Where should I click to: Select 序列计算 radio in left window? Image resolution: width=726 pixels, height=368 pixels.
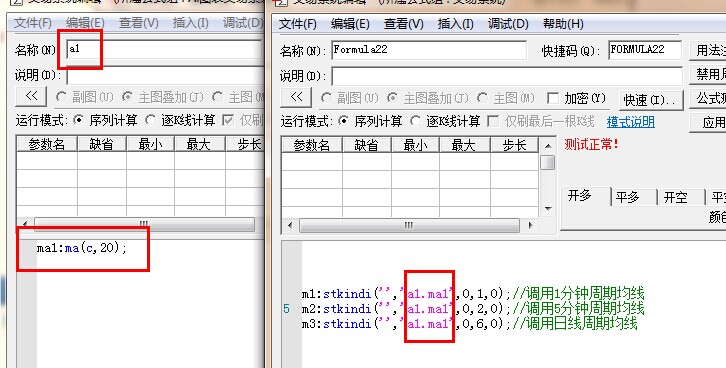79,120
